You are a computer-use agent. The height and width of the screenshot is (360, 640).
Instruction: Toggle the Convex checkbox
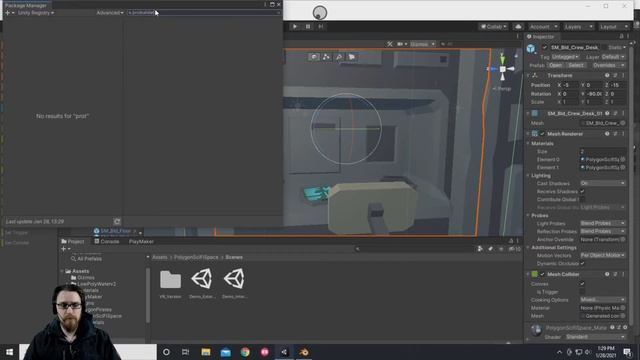point(582,284)
